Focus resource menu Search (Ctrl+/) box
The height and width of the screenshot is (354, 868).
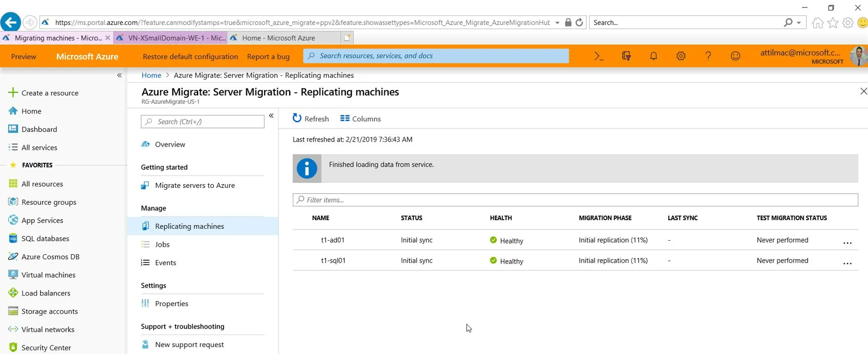(203, 122)
